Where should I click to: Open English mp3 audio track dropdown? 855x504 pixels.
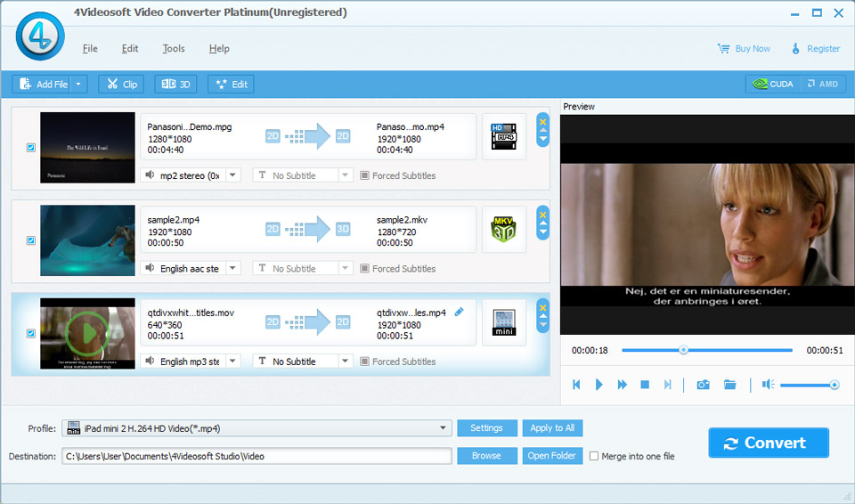point(232,362)
